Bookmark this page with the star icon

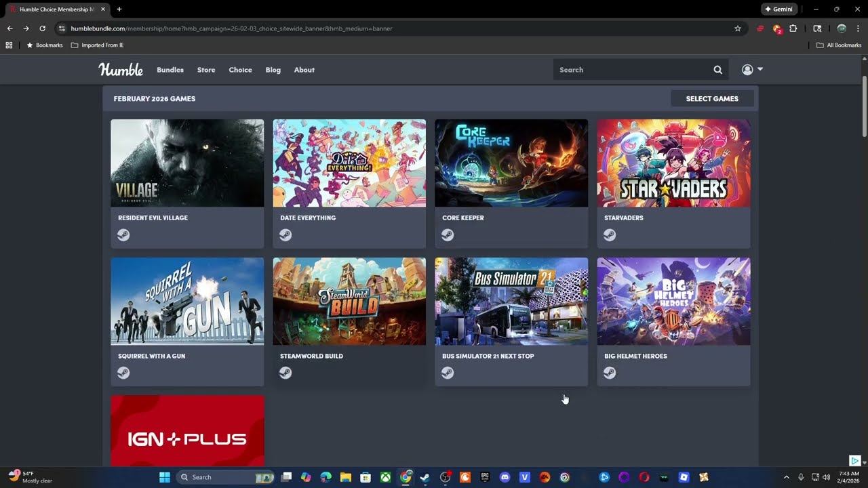(738, 28)
